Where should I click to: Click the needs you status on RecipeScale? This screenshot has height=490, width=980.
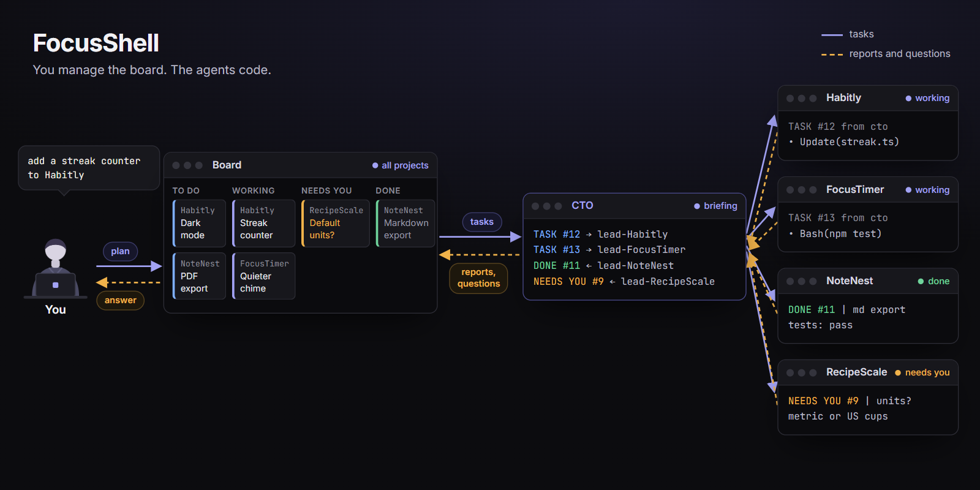[x=922, y=372]
